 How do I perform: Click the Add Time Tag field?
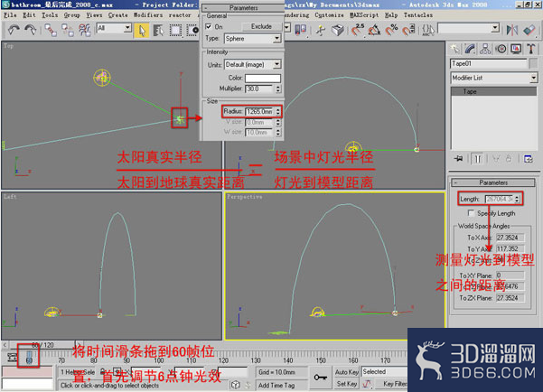click(x=282, y=385)
